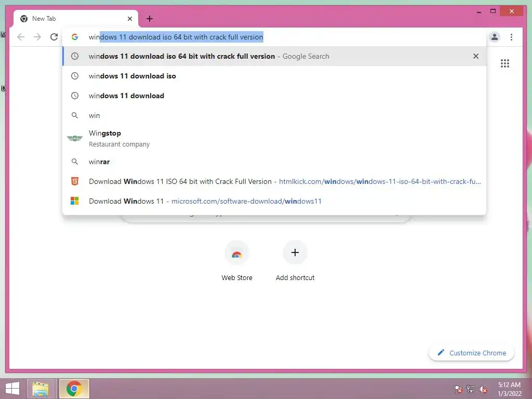532x399 pixels.
Task: Click the HTML5 shield icon beside htmlkick suggestion
Action: pos(75,181)
